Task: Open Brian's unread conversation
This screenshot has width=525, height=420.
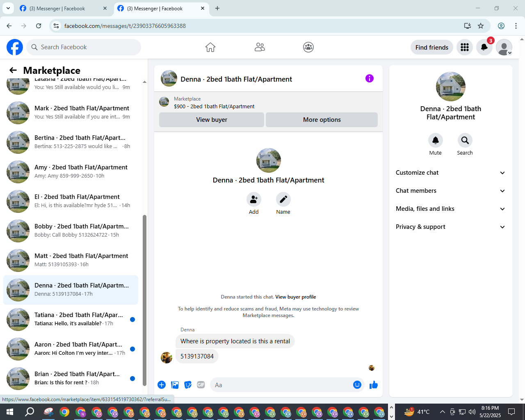Action: [x=71, y=379]
